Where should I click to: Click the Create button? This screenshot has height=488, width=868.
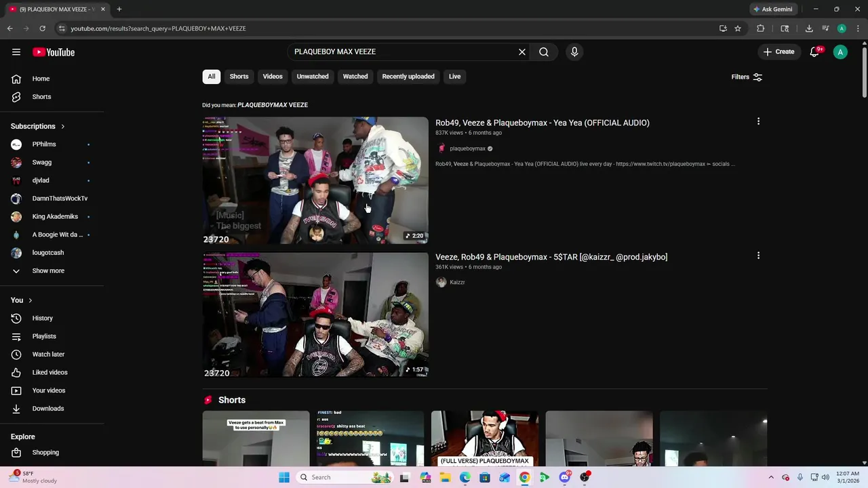[778, 52]
